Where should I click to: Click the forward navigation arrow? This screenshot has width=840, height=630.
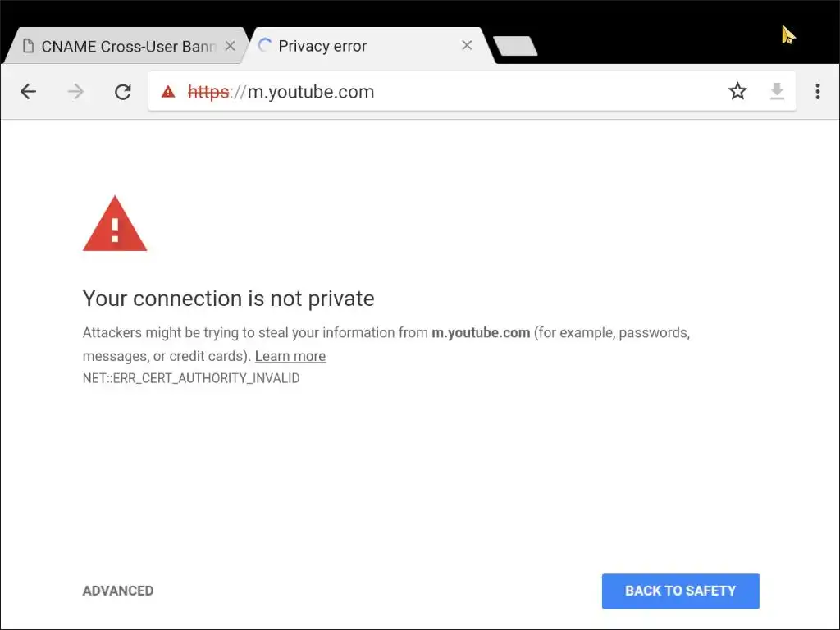point(75,92)
